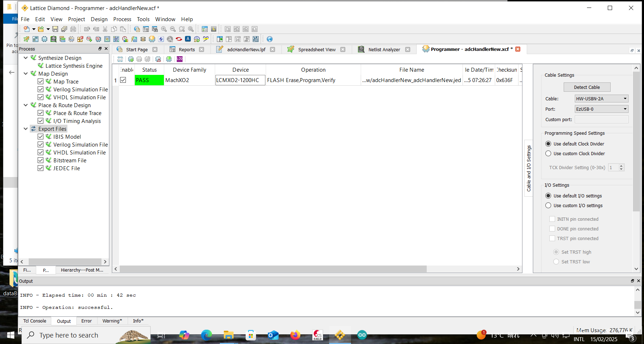Open the purple LOG file icon

180,59
